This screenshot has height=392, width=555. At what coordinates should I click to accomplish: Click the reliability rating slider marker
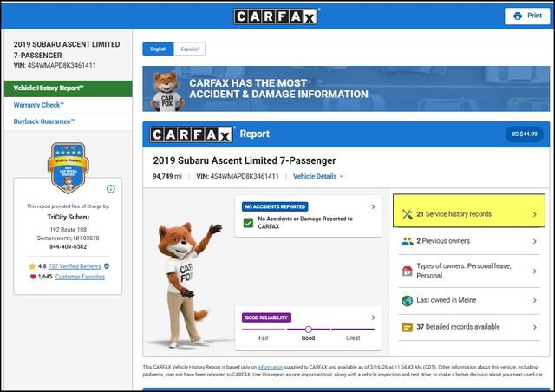coord(308,330)
